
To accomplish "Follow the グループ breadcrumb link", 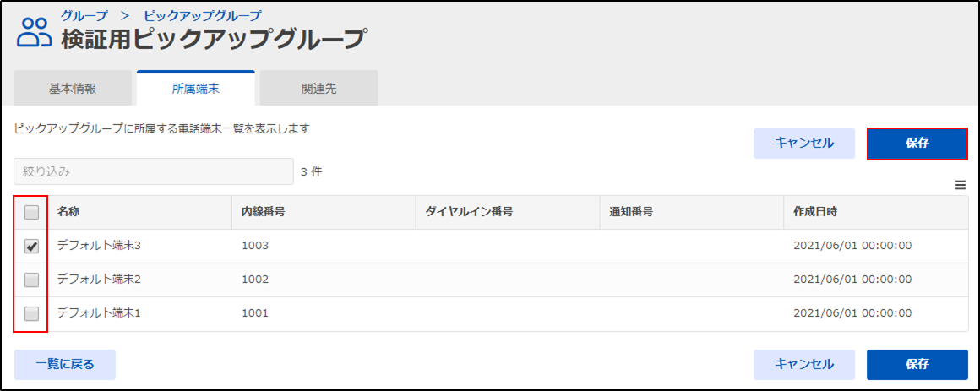I will coord(83,14).
